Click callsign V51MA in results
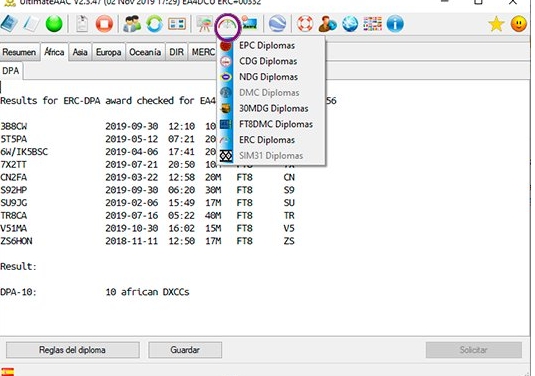The image size is (535, 376). [x=14, y=228]
